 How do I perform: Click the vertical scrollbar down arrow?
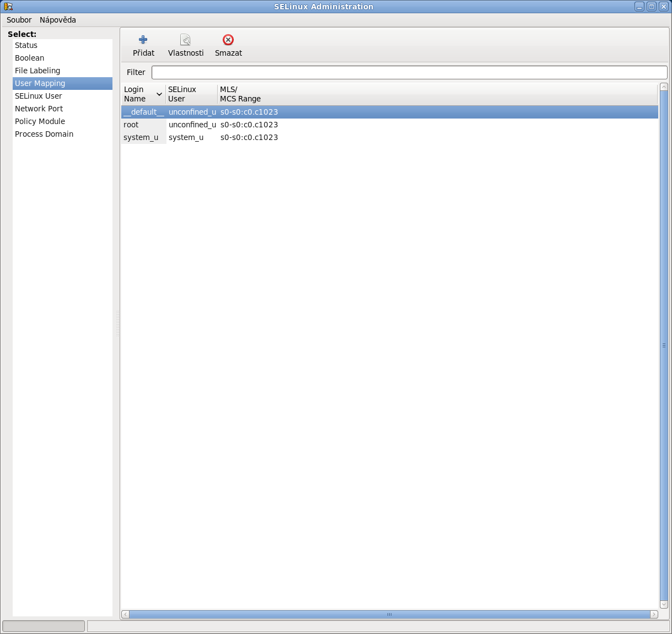pyautogui.click(x=664, y=604)
